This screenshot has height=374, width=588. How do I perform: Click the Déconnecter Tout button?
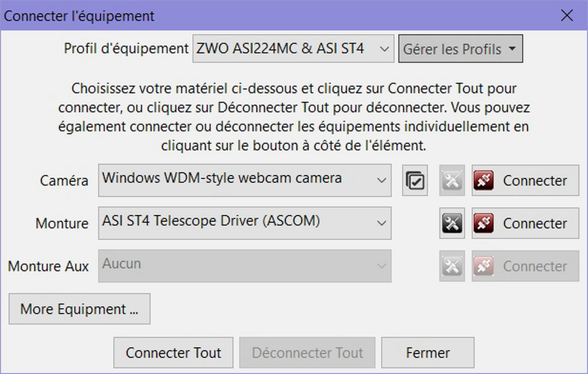tap(307, 353)
